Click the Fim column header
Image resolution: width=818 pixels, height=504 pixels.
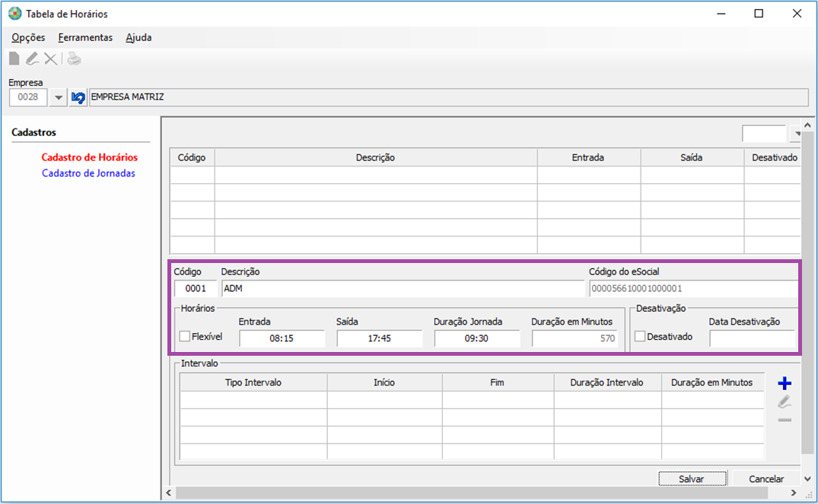pyautogui.click(x=498, y=382)
